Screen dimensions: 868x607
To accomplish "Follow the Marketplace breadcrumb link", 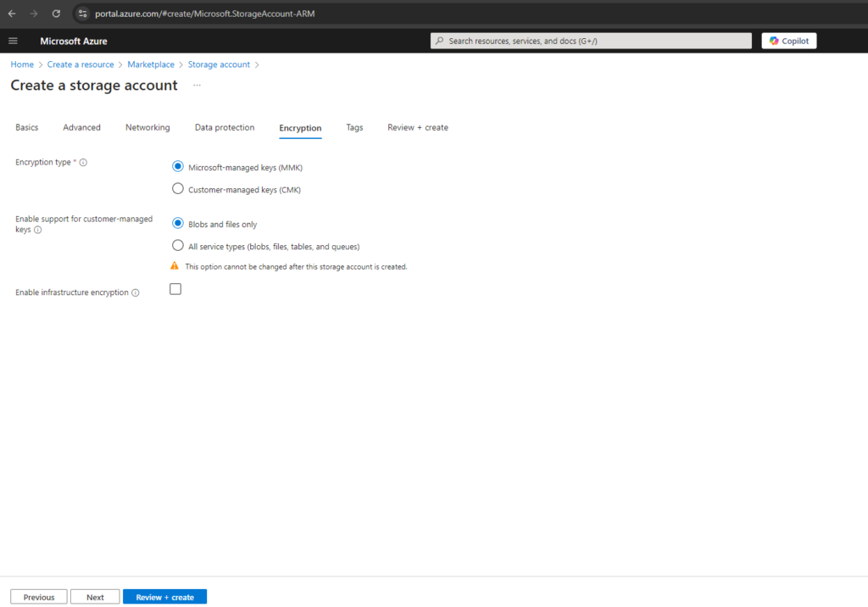I will [151, 64].
